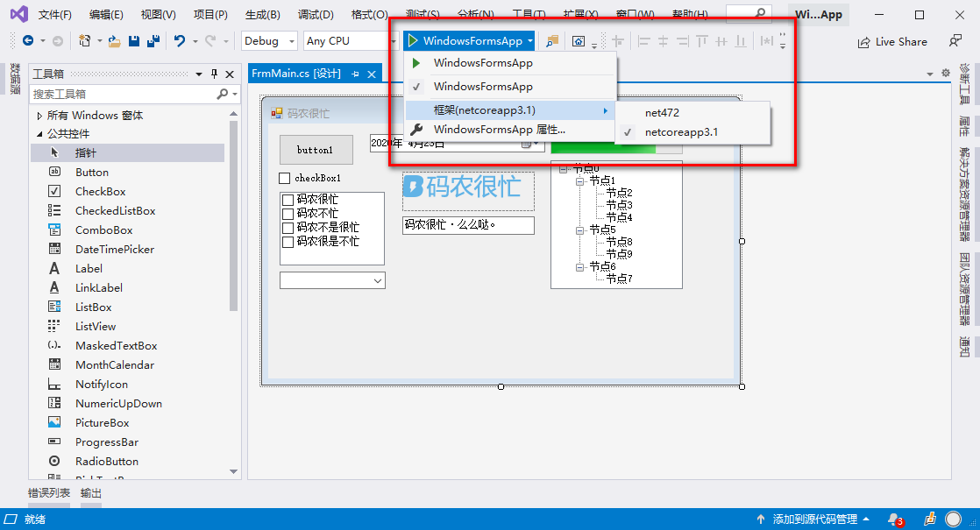Screen dimensions: 980x530
Task: Select the pointer (指针) tool
Action: tap(127, 153)
